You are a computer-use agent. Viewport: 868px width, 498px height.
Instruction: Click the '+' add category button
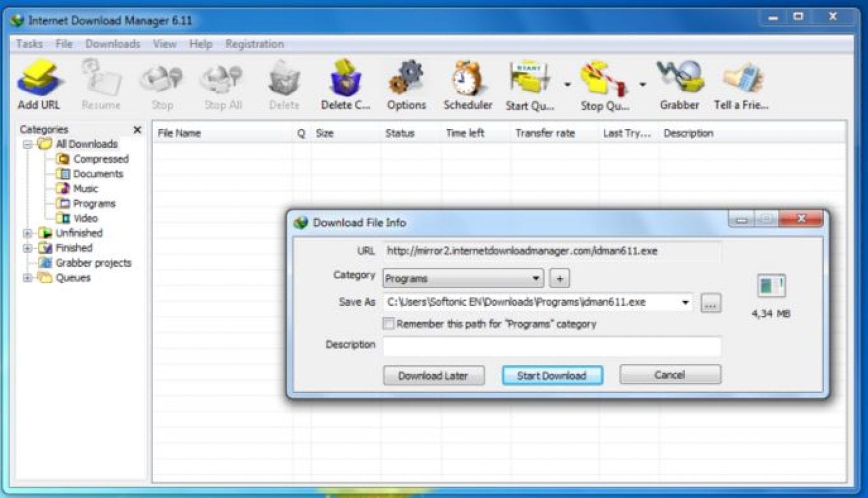[x=559, y=278]
